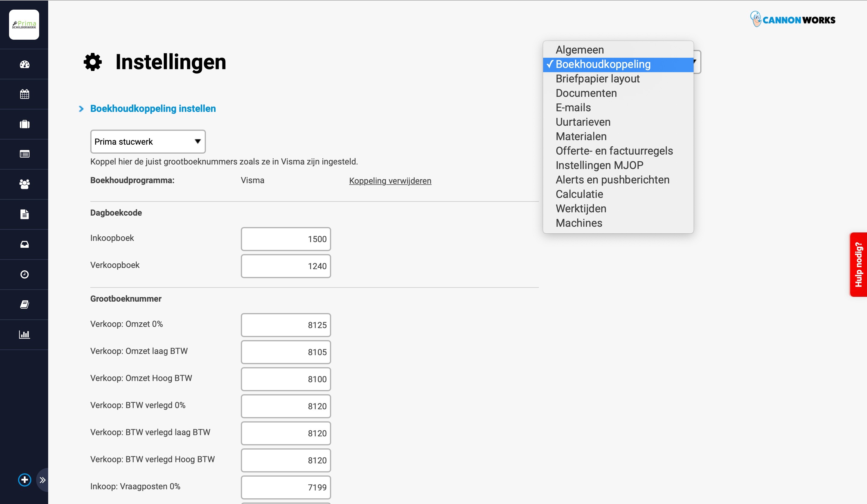Screen dimensions: 867x504
Task: Open the calendar icon in sidebar
Action: 24,94
